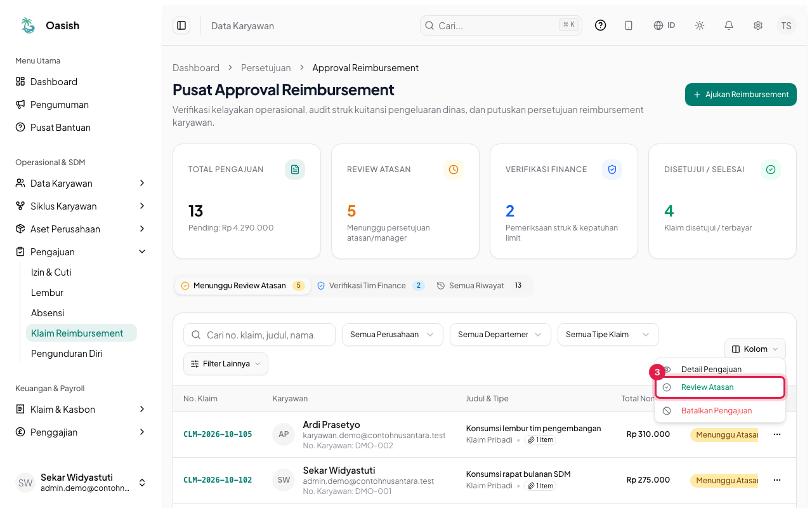Expand Klaim & Kasbon sidebar menu
Image resolution: width=812 pixels, height=508 pixels.
tap(81, 410)
